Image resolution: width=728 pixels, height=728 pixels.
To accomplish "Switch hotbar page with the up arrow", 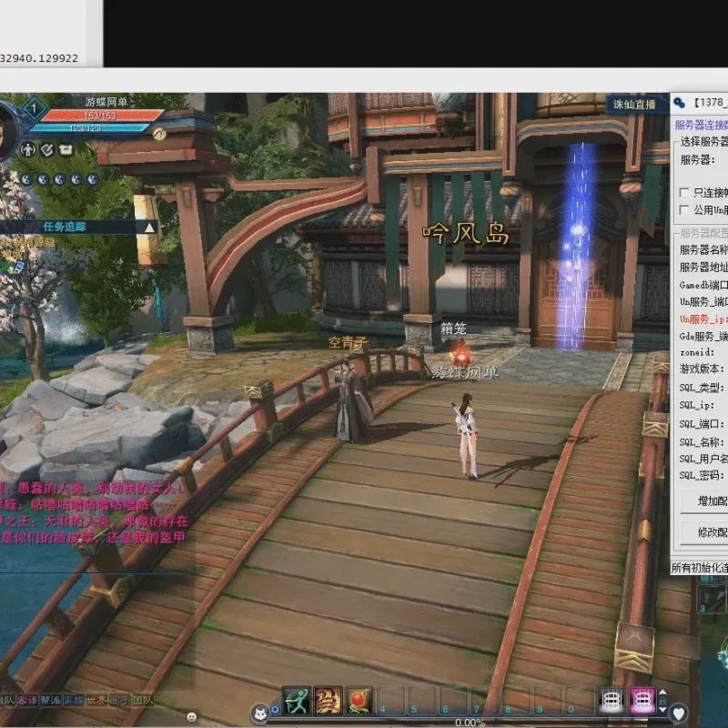I will [663, 693].
